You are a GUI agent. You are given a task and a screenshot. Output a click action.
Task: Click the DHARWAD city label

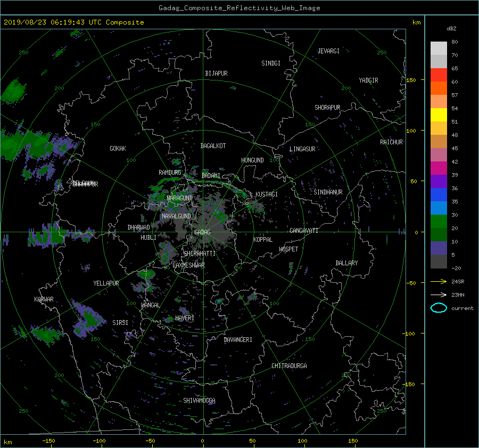click(139, 227)
